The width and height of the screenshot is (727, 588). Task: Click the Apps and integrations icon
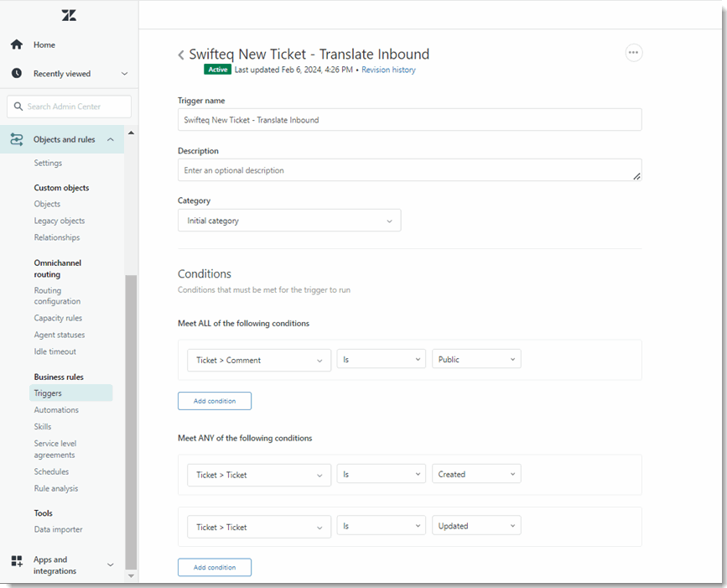17,561
